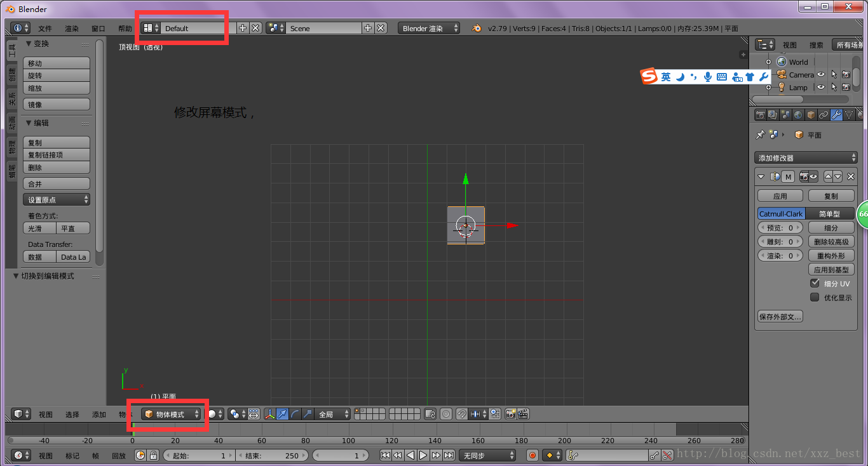Click the 预览 subdivision level slider field
Viewport: 868px width, 466px height.
click(x=780, y=227)
